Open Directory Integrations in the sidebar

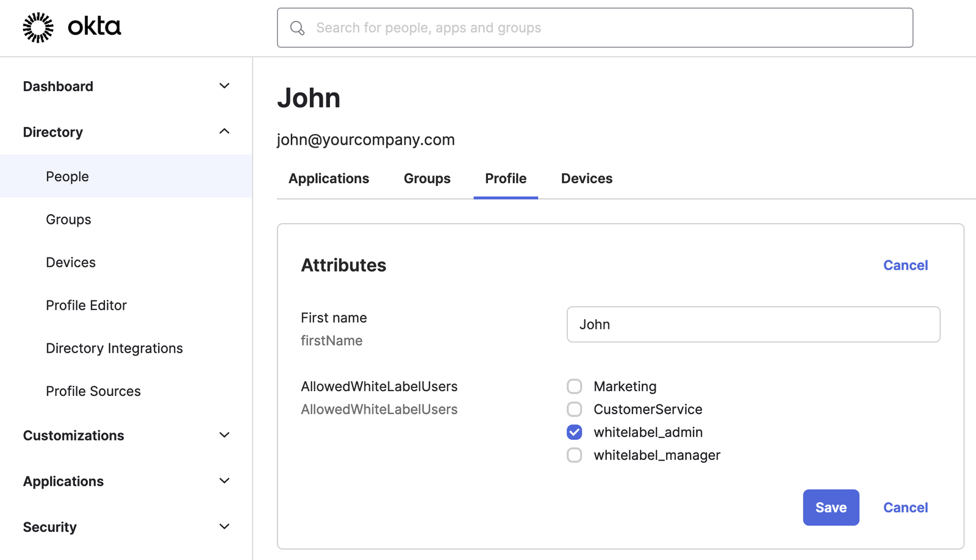coord(115,348)
